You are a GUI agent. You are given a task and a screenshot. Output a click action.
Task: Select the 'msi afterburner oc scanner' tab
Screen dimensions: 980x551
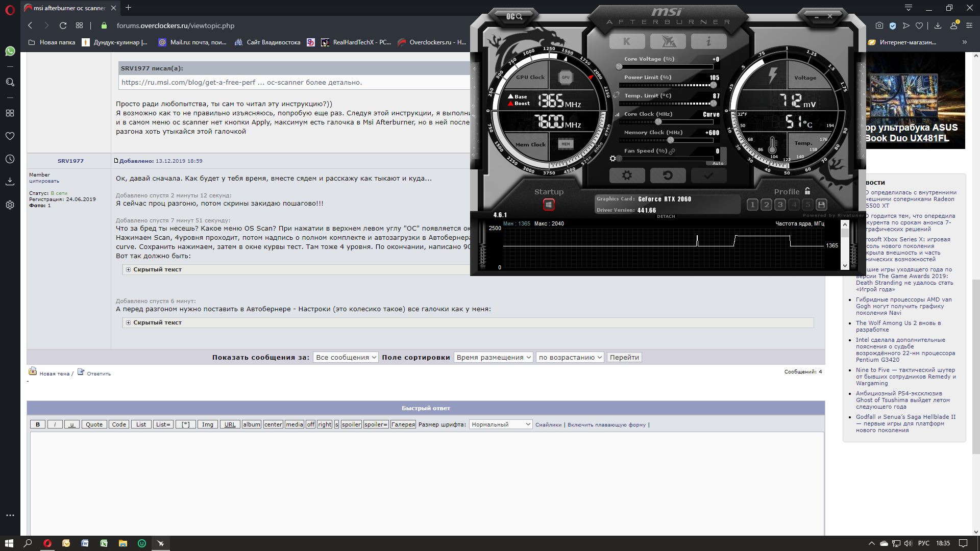point(69,8)
